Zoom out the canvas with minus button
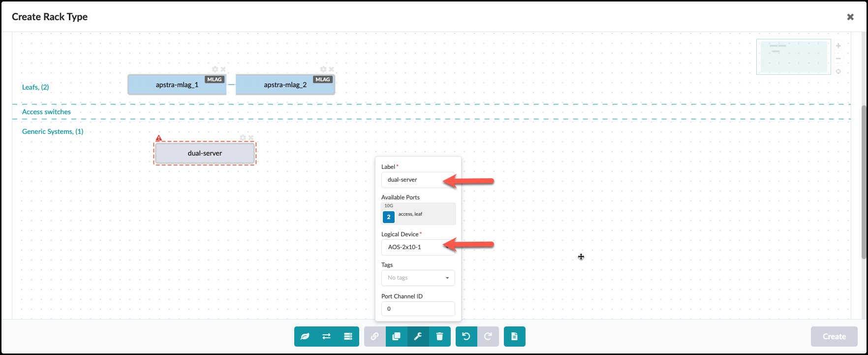Screen dimensions: 868x355 [x=838, y=59]
